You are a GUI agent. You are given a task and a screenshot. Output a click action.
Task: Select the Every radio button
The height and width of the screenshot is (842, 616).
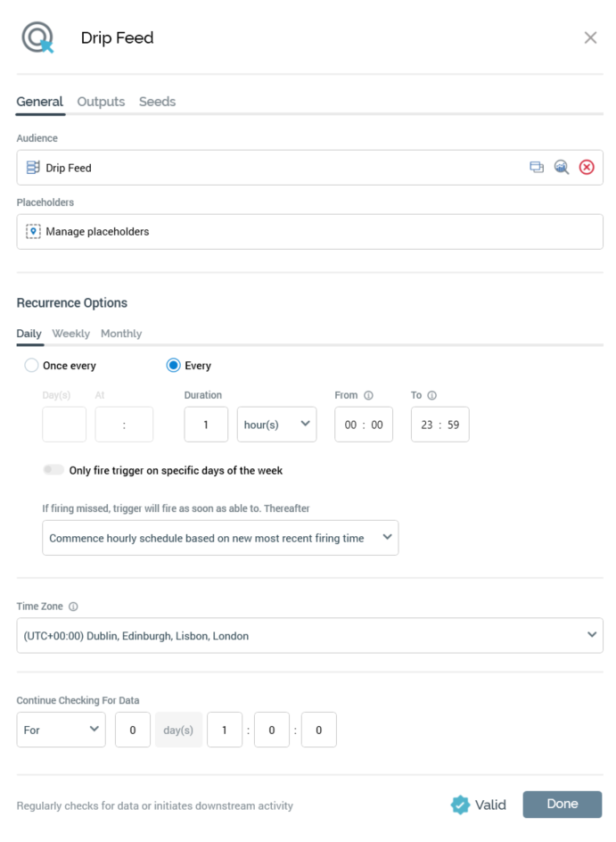174,365
